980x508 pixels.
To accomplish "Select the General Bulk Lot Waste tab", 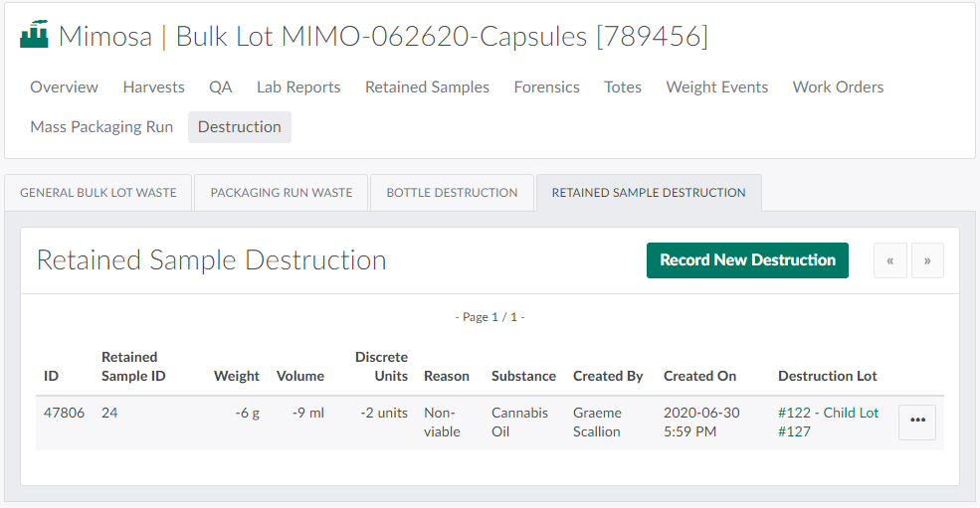I will pos(98,193).
